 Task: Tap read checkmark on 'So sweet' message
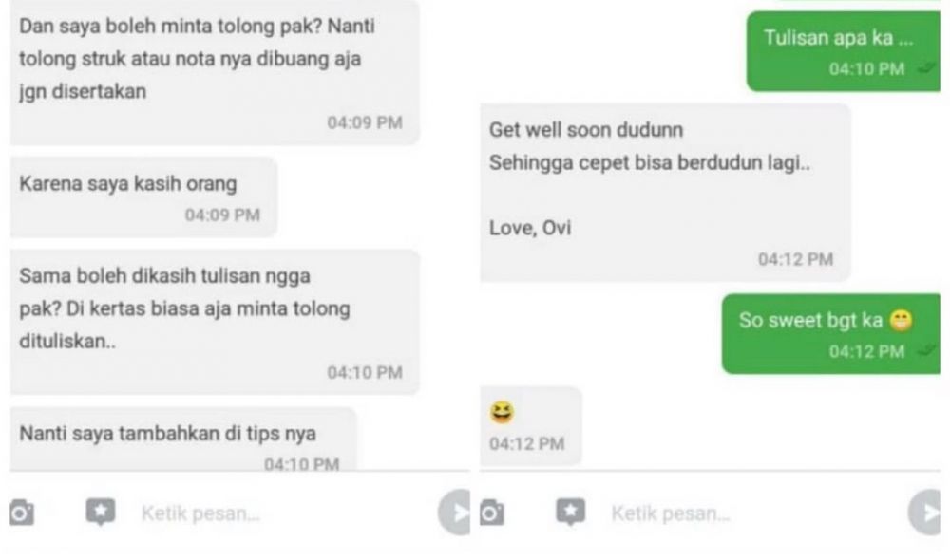[x=926, y=350]
